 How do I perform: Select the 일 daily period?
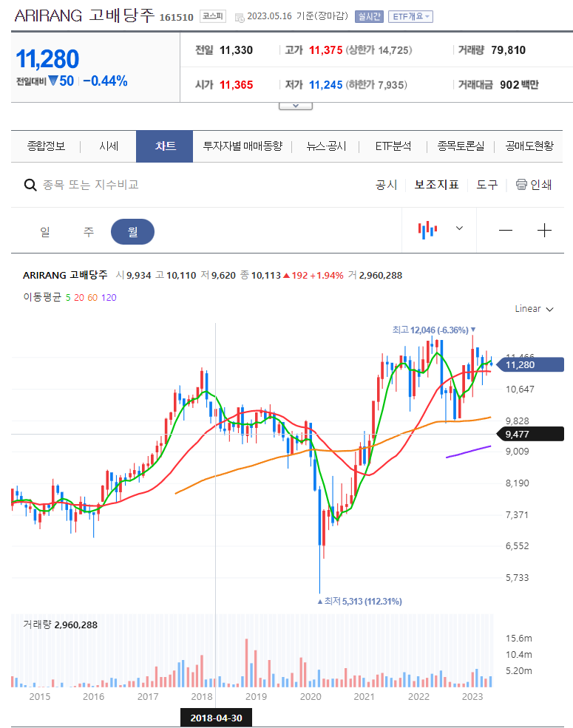[x=44, y=231]
